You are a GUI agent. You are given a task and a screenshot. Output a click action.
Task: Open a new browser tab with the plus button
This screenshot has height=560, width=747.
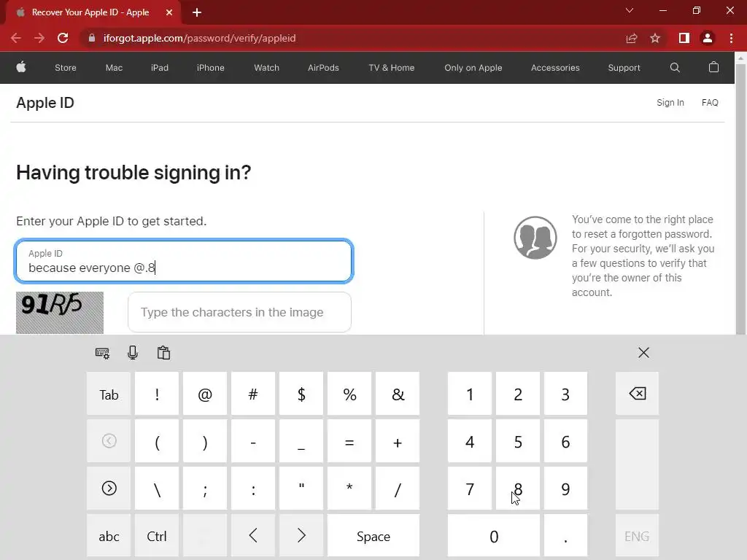coord(197,12)
